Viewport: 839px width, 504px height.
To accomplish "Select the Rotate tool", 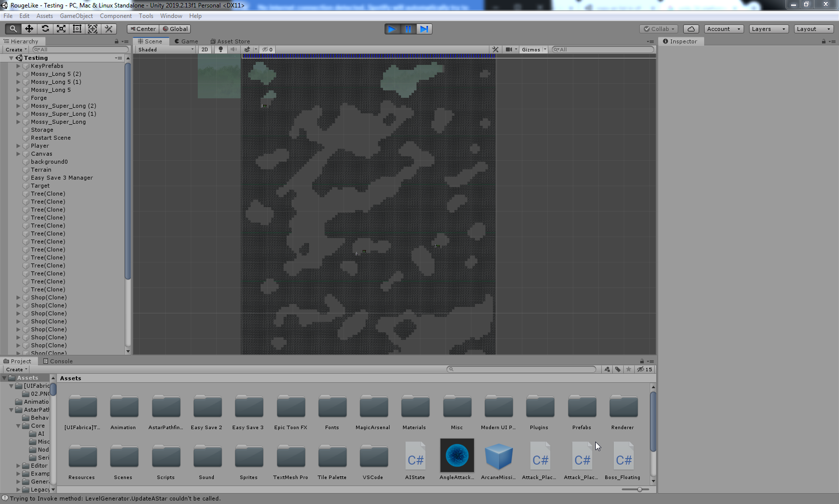I will click(x=45, y=29).
